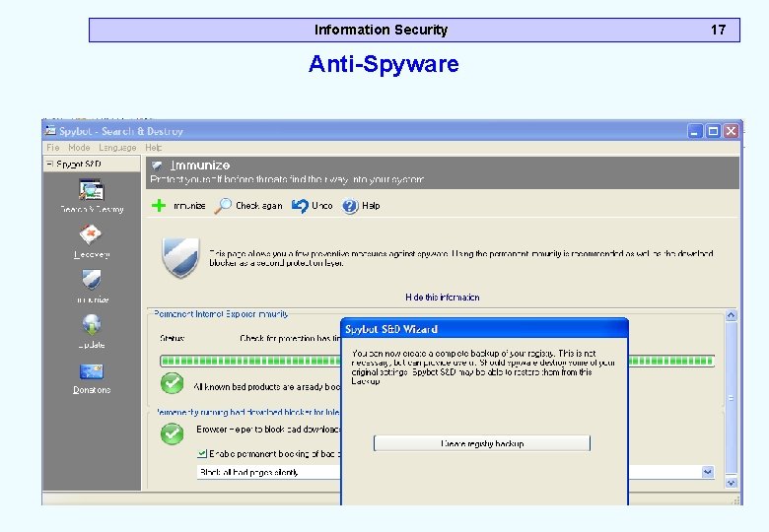
Task: Click Browser helper to block text
Action: 269,430
